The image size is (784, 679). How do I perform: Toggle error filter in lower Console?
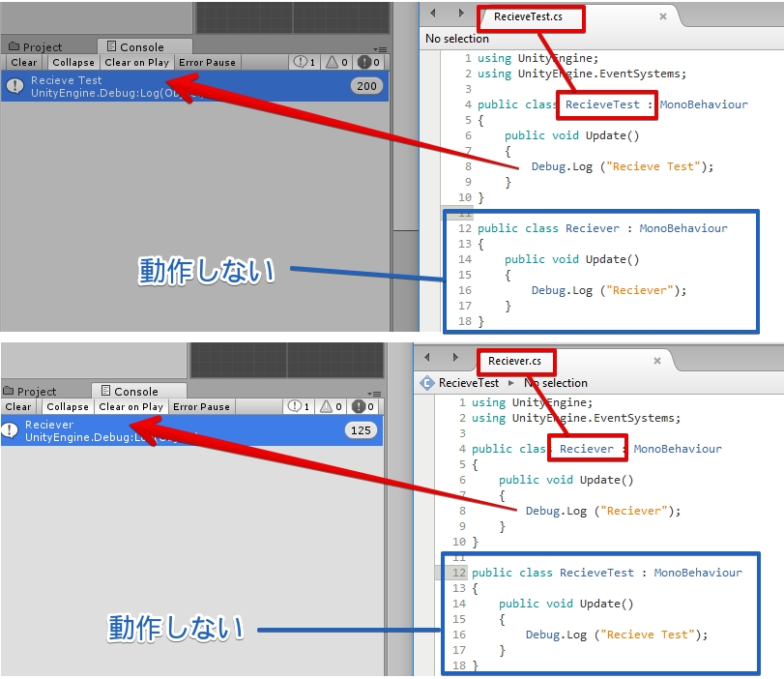[363, 406]
